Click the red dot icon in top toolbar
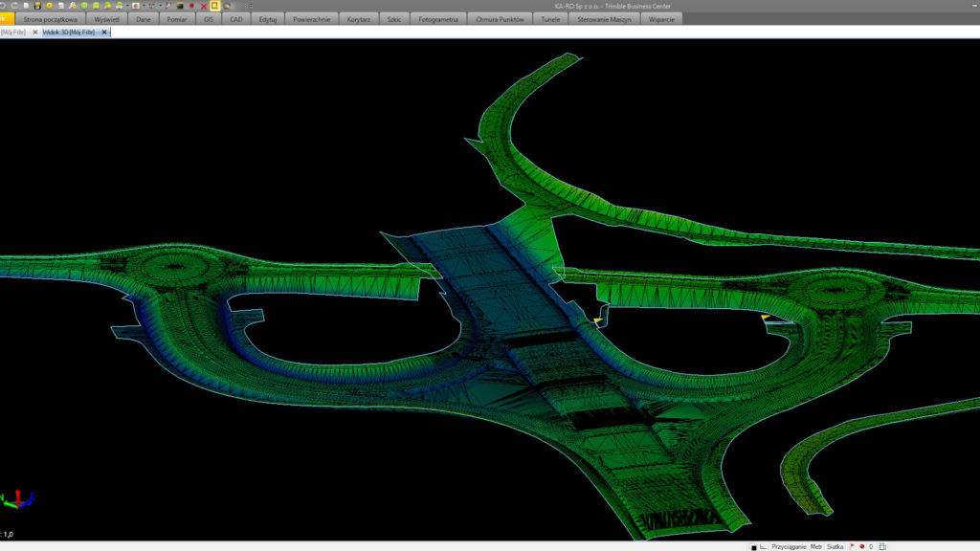980x551 pixels. tap(191, 5)
